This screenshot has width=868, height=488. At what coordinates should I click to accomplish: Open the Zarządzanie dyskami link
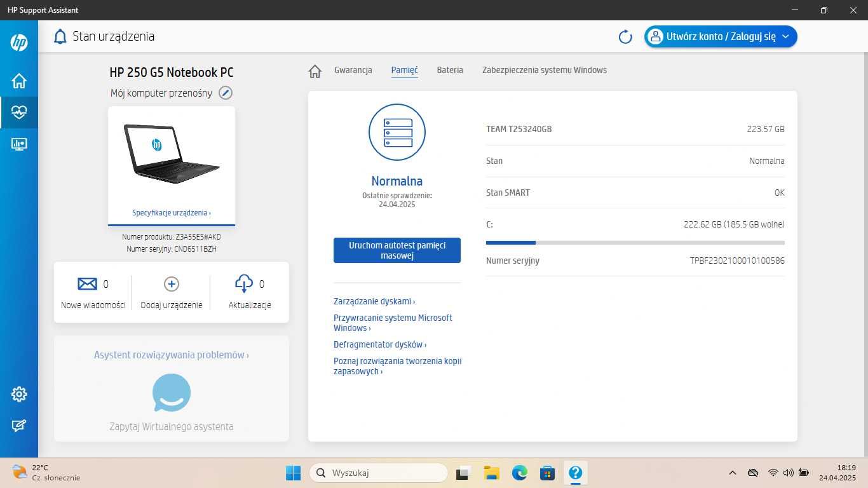pos(374,301)
